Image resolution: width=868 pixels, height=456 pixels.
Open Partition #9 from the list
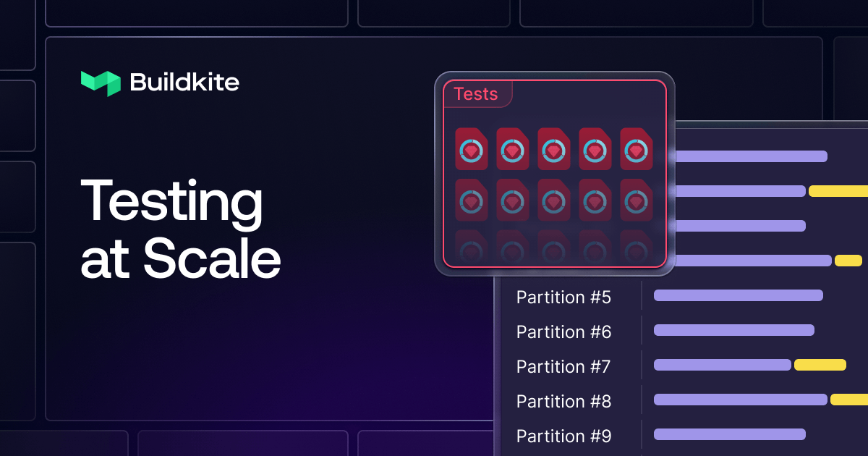click(563, 436)
